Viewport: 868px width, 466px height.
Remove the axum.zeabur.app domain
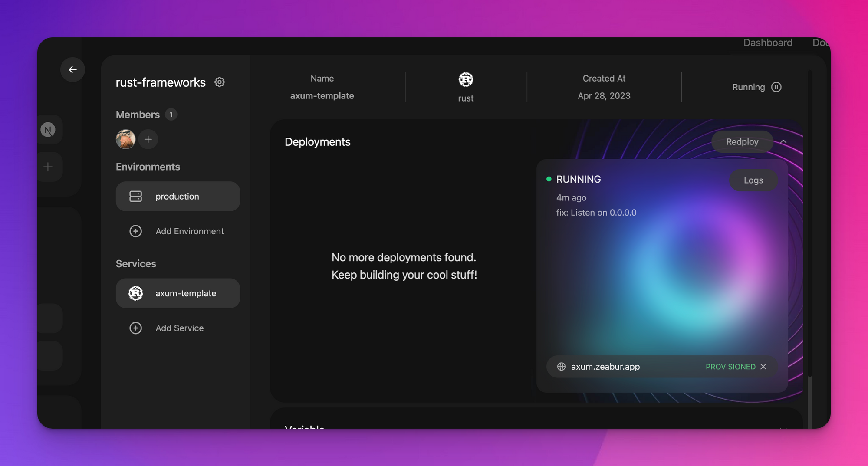[763, 367]
